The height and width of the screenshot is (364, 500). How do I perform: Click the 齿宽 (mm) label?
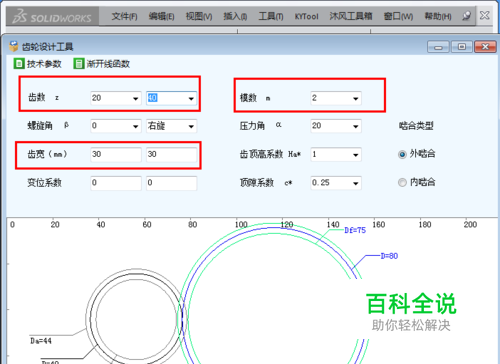coord(47,154)
